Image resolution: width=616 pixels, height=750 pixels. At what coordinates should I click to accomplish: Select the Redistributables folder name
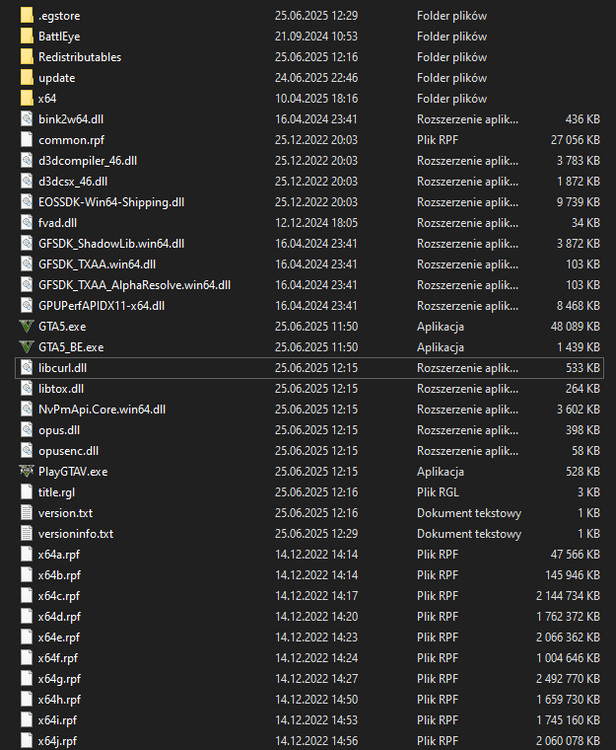pyautogui.click(x=80, y=57)
